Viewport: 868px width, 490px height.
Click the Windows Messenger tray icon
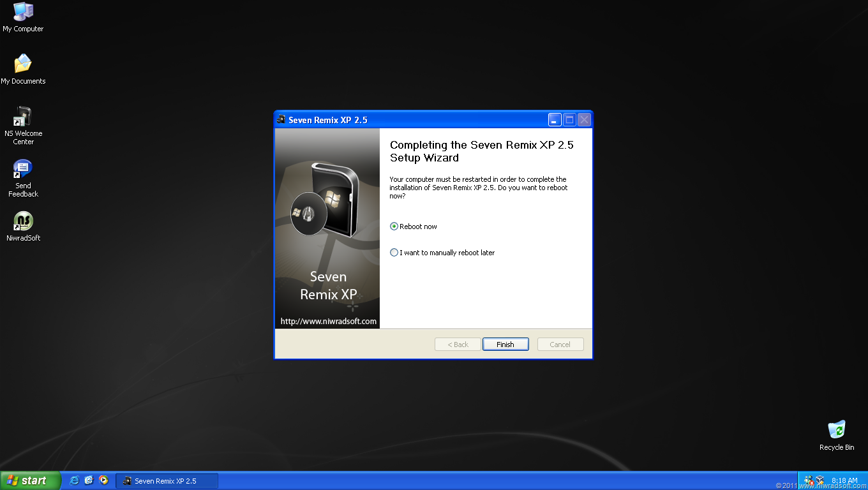tap(809, 480)
